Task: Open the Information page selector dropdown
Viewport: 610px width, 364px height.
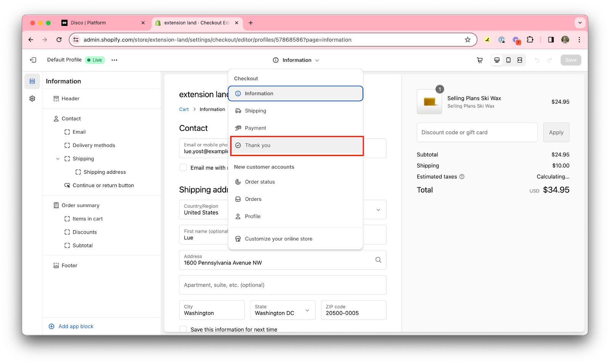Action: (296, 60)
